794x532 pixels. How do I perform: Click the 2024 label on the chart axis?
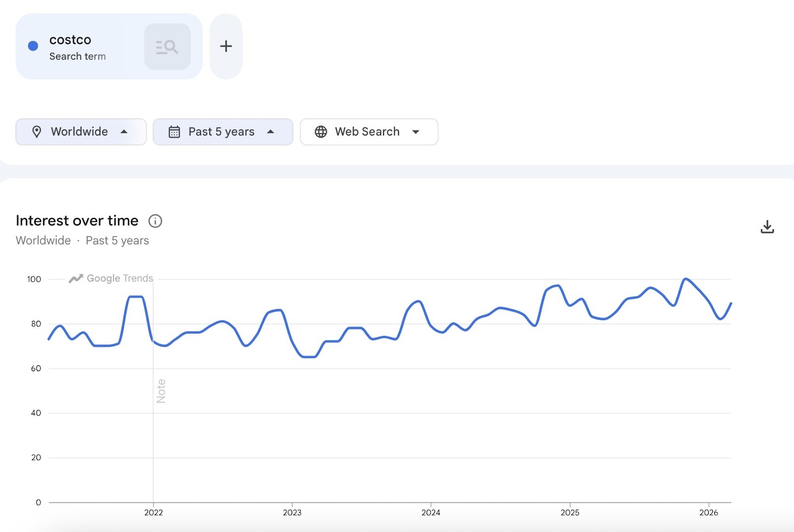(430, 513)
